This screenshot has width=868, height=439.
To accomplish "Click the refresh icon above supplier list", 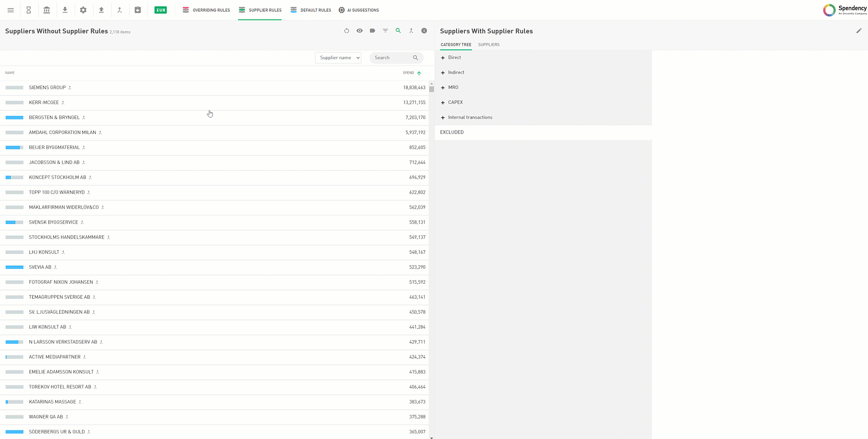I will point(347,31).
